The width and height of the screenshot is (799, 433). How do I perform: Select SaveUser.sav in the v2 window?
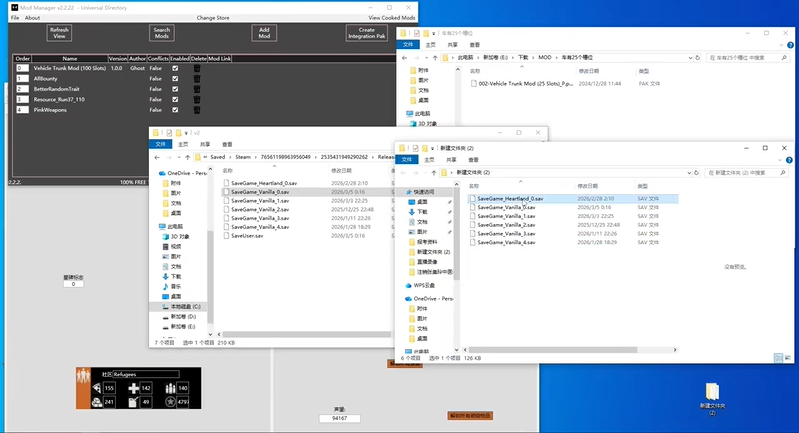(x=247, y=236)
